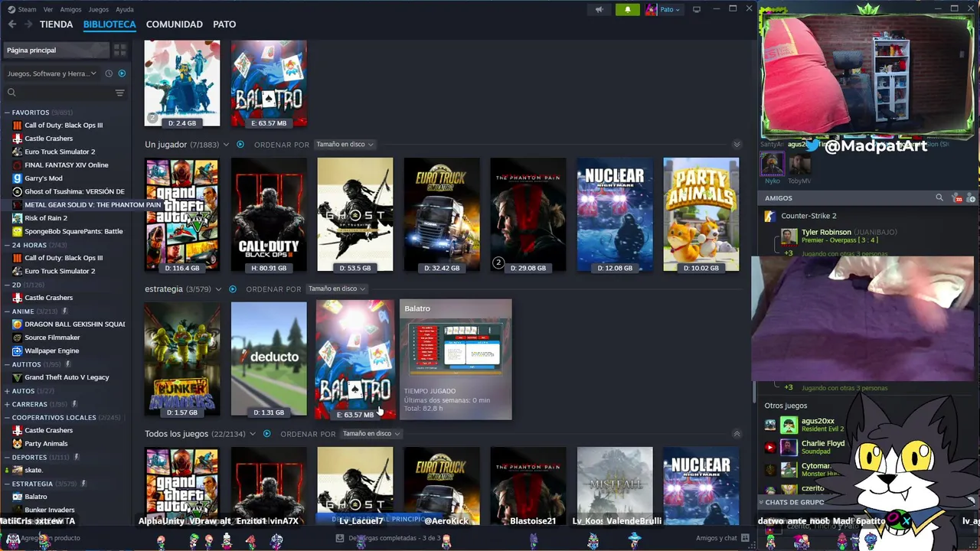The width and height of the screenshot is (980, 551).
Task: Collapse Todos los juegos shelf arrow
Action: coord(737,433)
